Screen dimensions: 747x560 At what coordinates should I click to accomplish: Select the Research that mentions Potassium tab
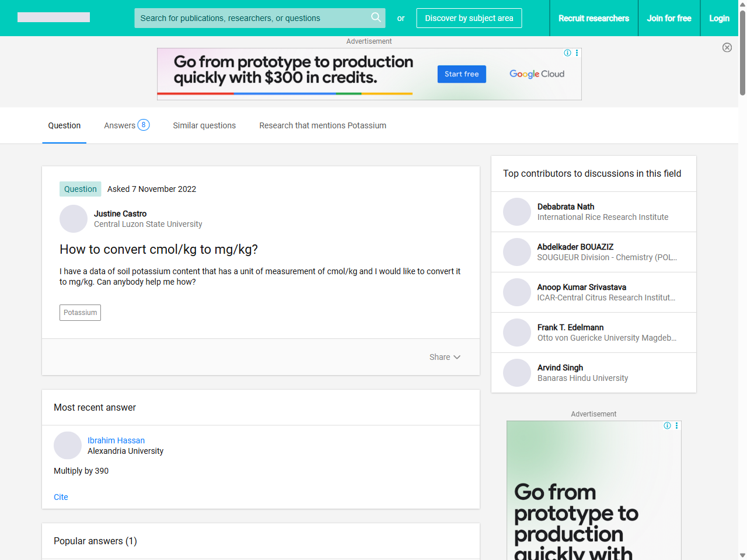coord(323,125)
